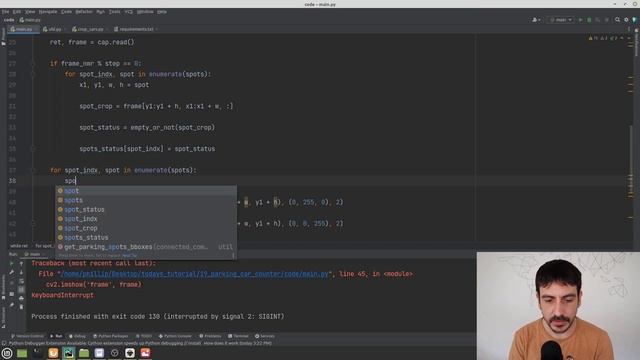Click the down-arrow icon in Run panel
The image size is (640, 360).
tap(21, 272)
